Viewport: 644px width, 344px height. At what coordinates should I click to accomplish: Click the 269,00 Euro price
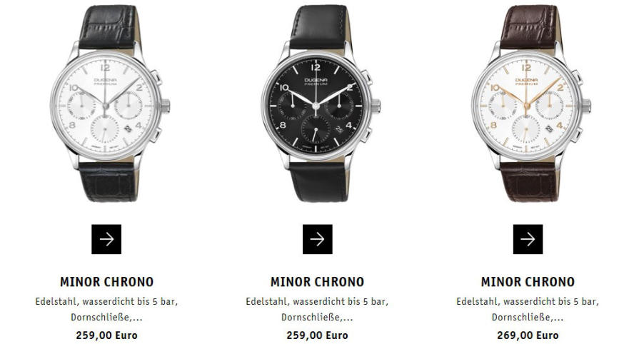click(528, 335)
